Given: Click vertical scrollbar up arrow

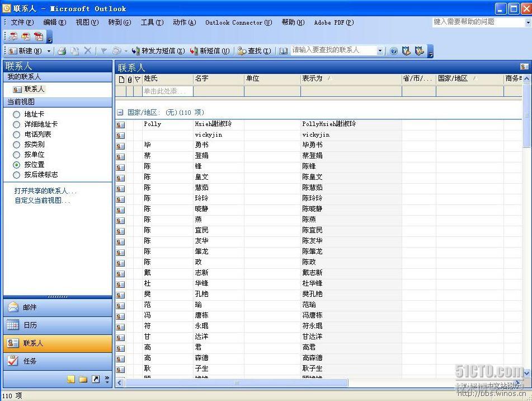Looking at the screenshot, I should point(526,79).
